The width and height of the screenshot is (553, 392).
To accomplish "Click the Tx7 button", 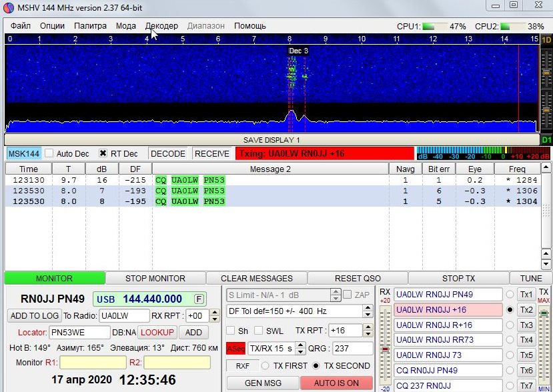I will coord(526,385).
